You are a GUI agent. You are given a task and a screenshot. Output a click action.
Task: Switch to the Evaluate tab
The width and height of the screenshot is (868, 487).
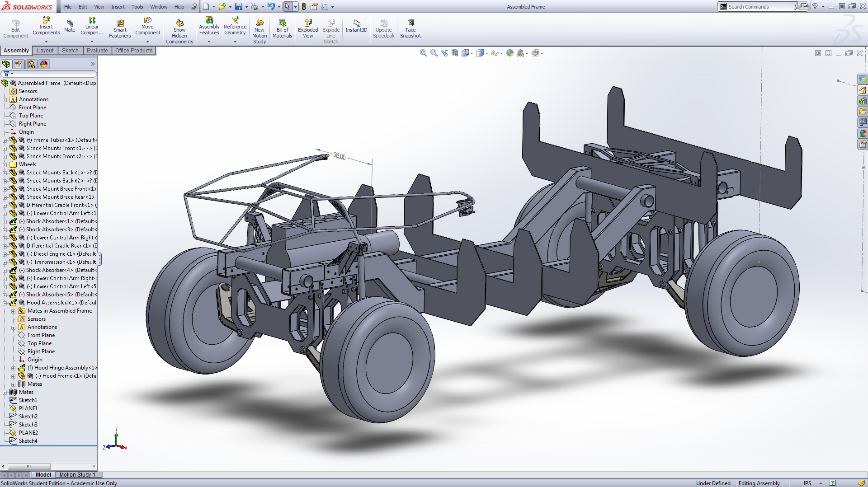(x=97, y=51)
